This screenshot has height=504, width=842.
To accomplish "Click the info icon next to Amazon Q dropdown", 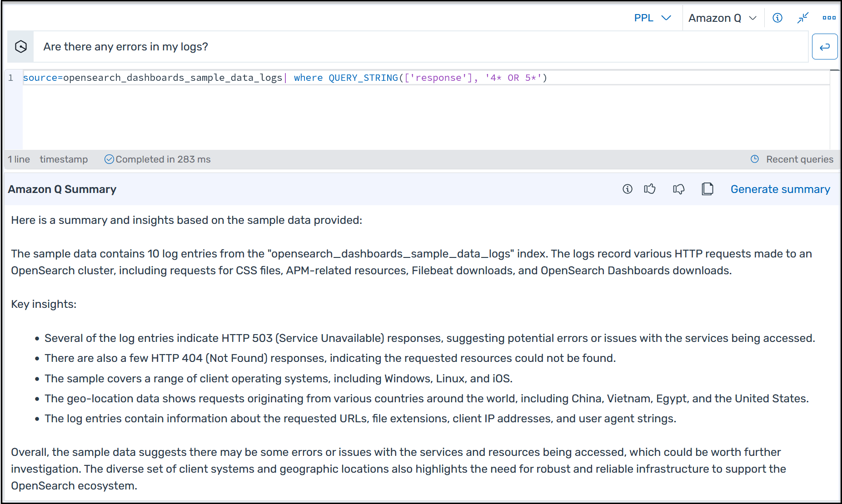I will [777, 18].
